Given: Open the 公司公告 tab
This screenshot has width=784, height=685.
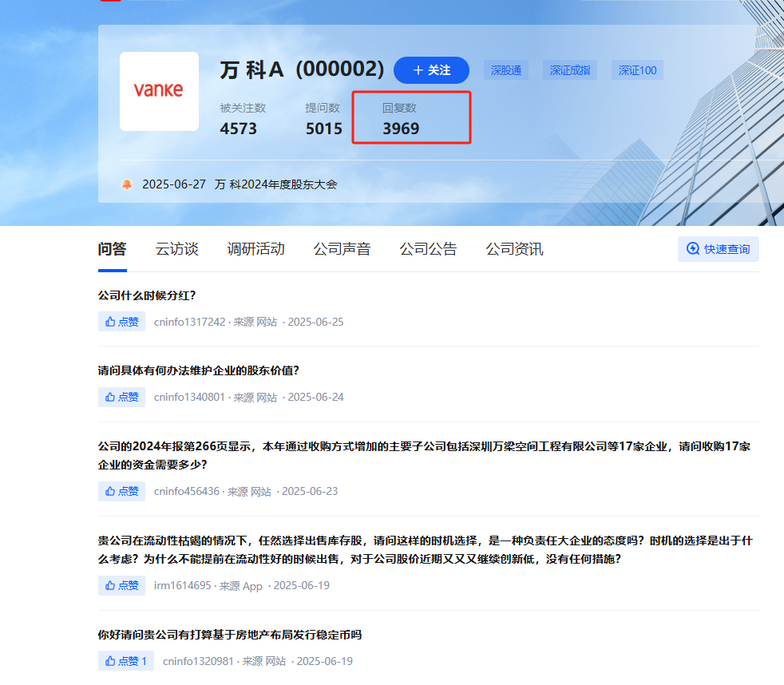Looking at the screenshot, I should pyautogui.click(x=428, y=248).
